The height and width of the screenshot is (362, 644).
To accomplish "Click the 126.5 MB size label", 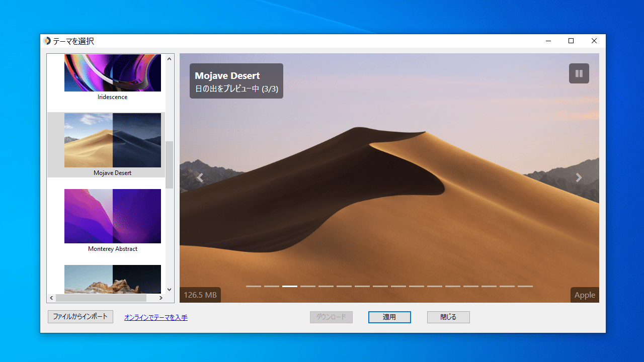I will [x=200, y=295].
